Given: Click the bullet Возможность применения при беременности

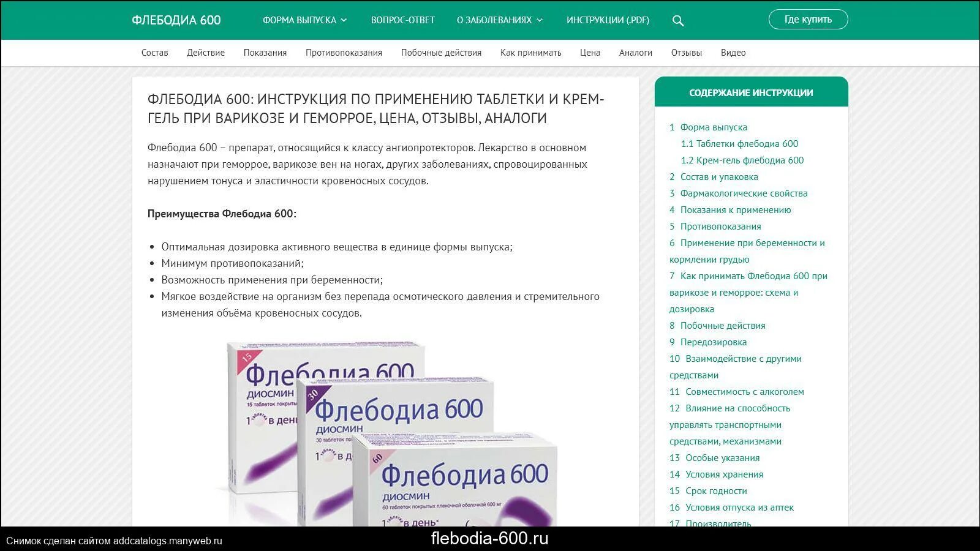Looking at the screenshot, I should 272,280.
